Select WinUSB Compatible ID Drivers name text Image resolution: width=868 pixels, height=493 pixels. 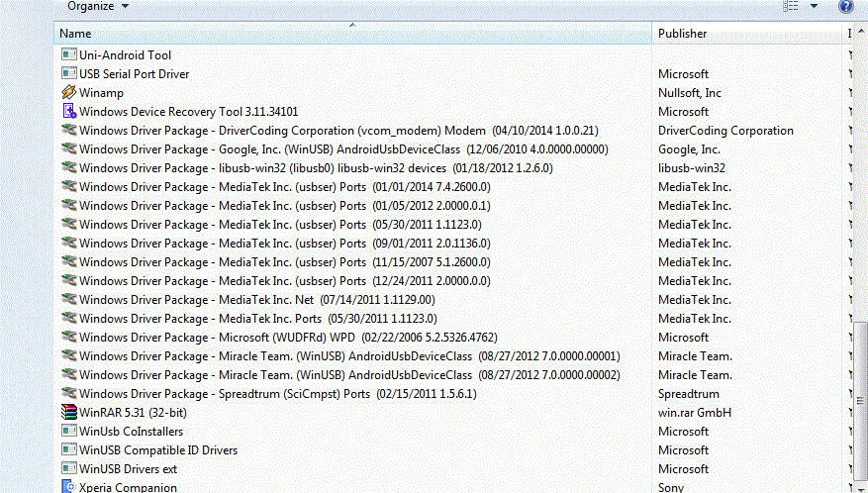(x=158, y=450)
